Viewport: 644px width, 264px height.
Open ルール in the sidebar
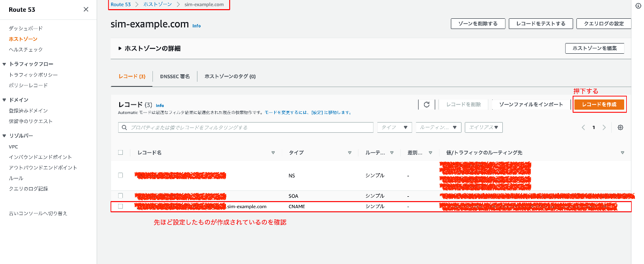click(x=16, y=178)
